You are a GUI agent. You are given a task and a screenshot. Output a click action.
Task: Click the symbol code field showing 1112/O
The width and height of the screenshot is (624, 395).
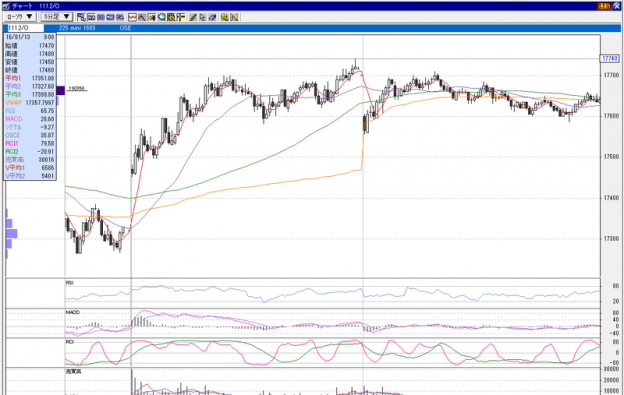(25, 28)
